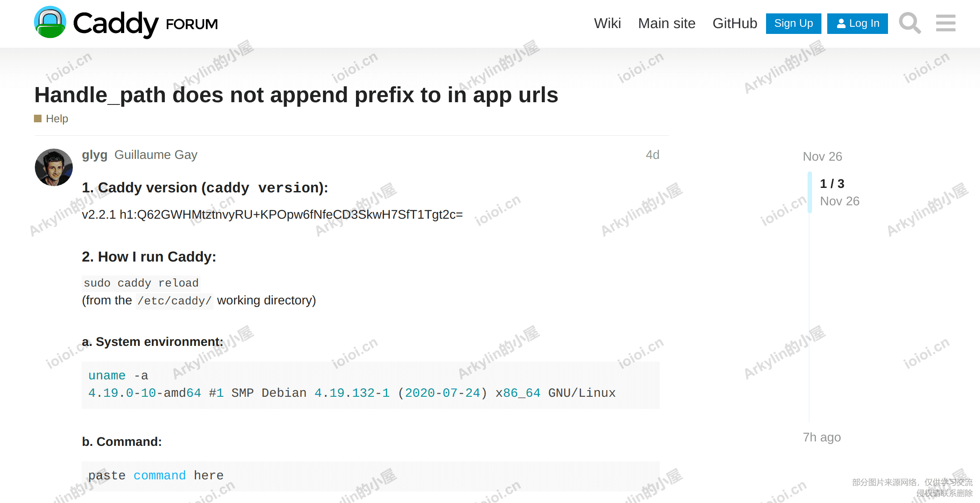Image resolution: width=980 pixels, height=503 pixels.
Task: Click the timeline scroller handle
Action: click(x=810, y=192)
